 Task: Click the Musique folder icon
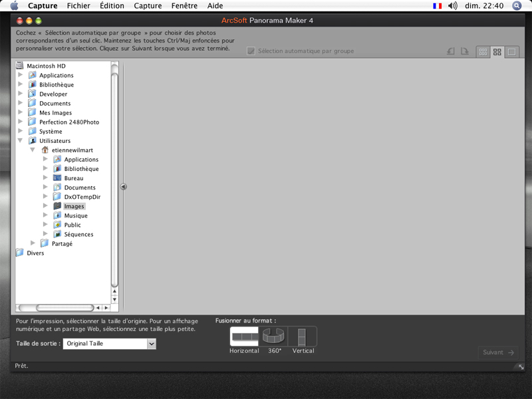tap(57, 215)
